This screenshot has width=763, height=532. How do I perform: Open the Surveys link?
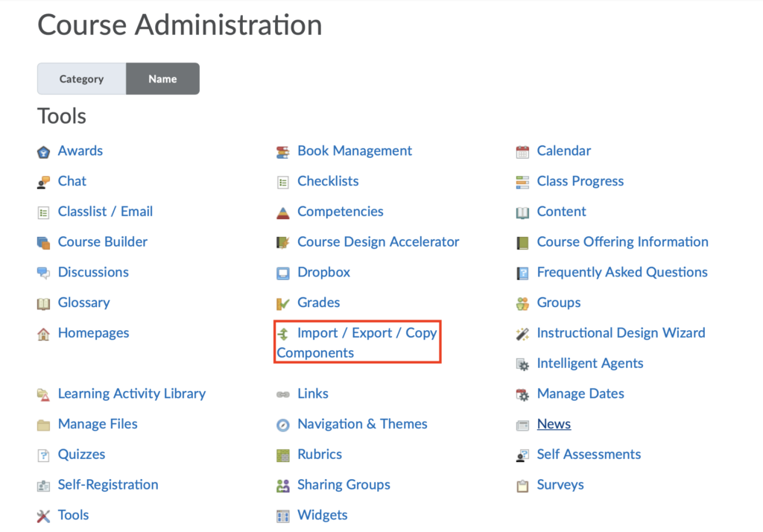pos(560,485)
